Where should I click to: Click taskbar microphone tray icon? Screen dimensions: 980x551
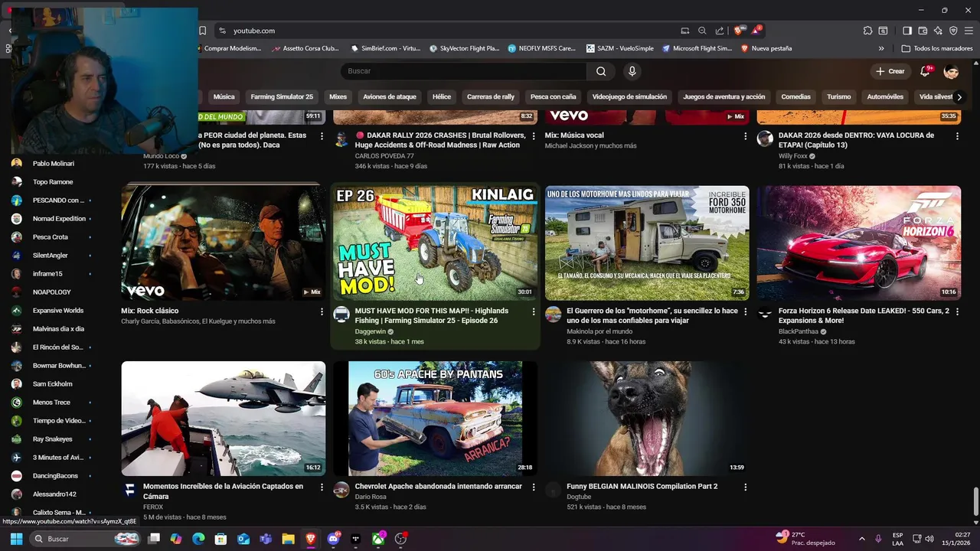coord(878,539)
